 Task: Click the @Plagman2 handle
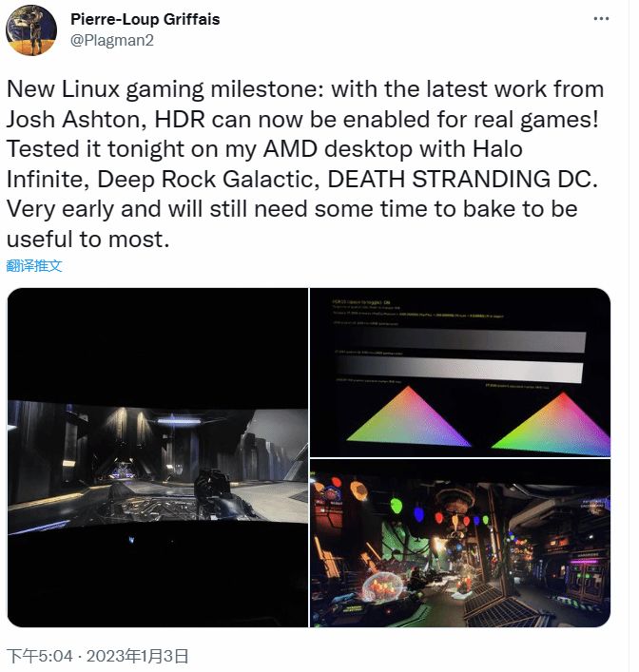pos(111,40)
